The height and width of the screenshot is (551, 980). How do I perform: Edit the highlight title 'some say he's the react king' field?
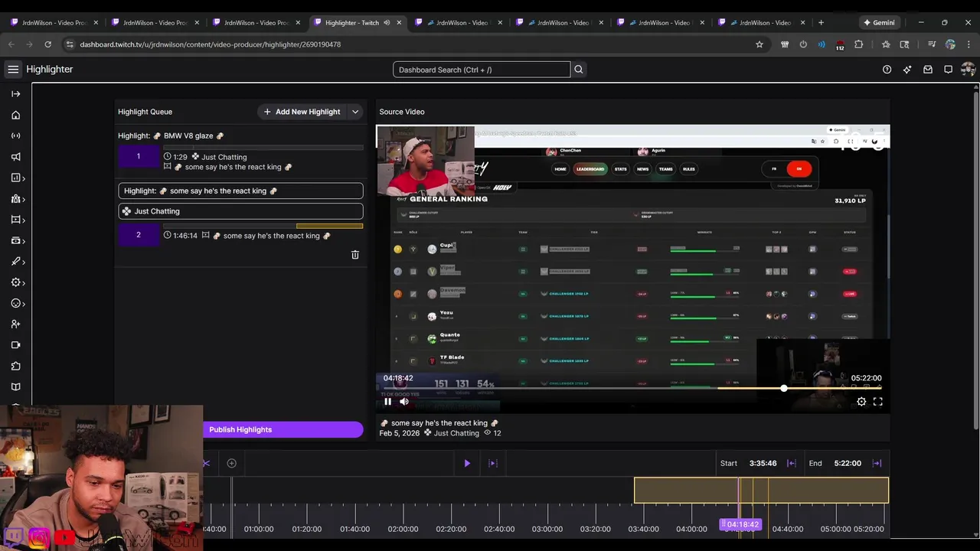tap(240, 191)
